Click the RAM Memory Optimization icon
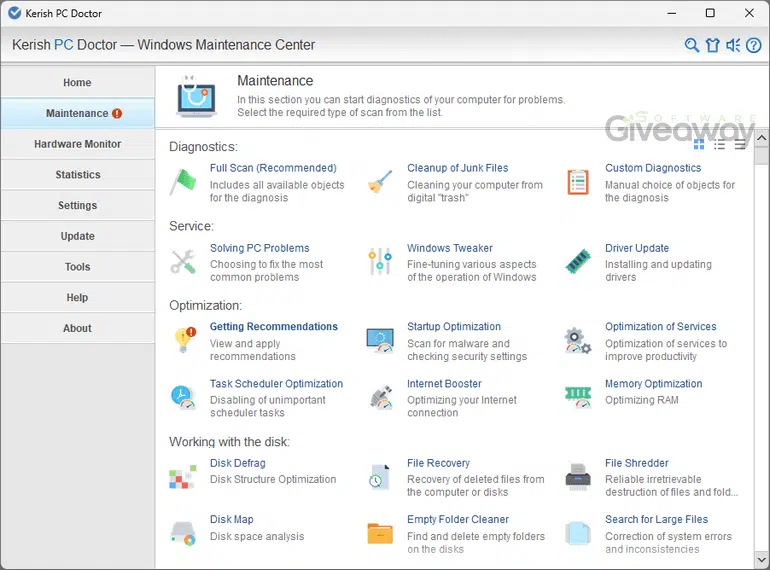Image resolution: width=770 pixels, height=570 pixels. pyautogui.click(x=578, y=397)
